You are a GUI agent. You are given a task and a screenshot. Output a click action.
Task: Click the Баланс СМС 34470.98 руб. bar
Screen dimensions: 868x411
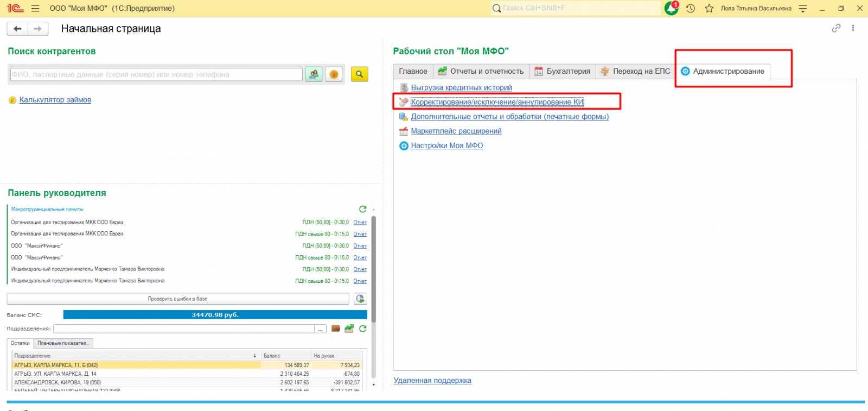(x=215, y=315)
